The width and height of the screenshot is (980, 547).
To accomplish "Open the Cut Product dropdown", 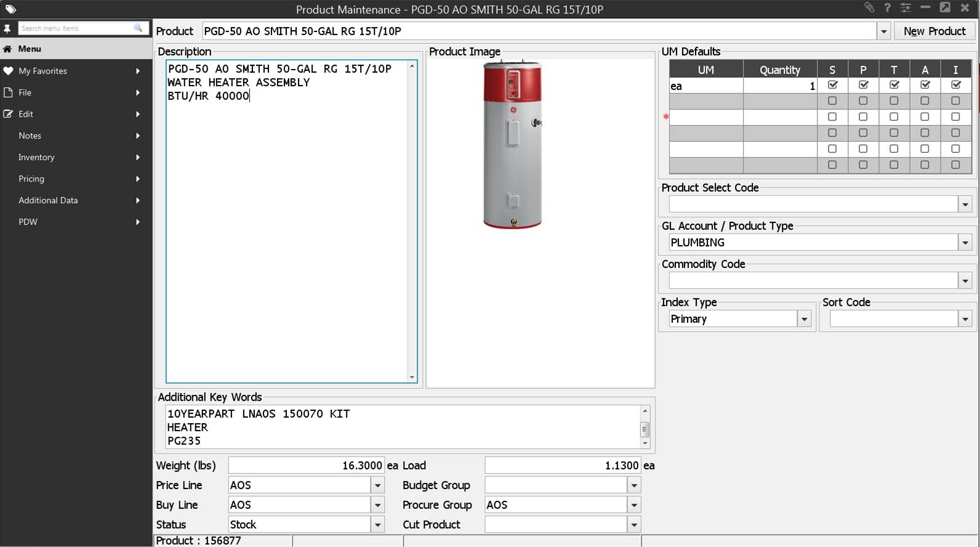I will pyautogui.click(x=634, y=525).
